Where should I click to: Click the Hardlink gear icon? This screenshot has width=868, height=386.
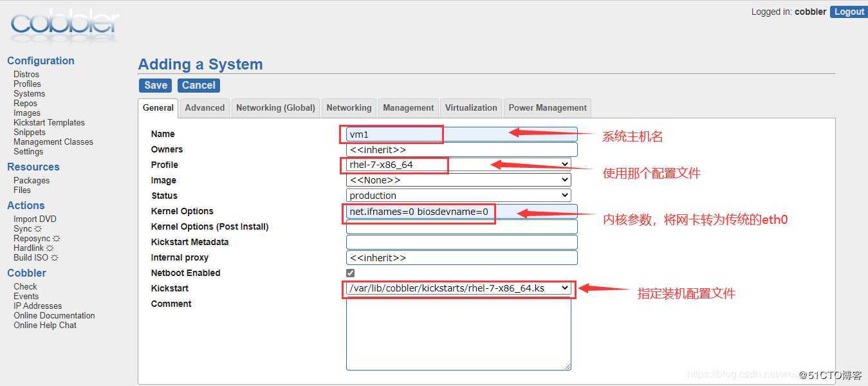point(50,248)
